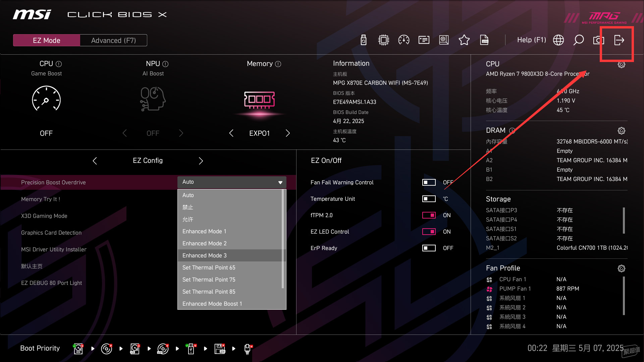Open the CPU panel gear settings
This screenshot has height=362, width=644.
622,64
